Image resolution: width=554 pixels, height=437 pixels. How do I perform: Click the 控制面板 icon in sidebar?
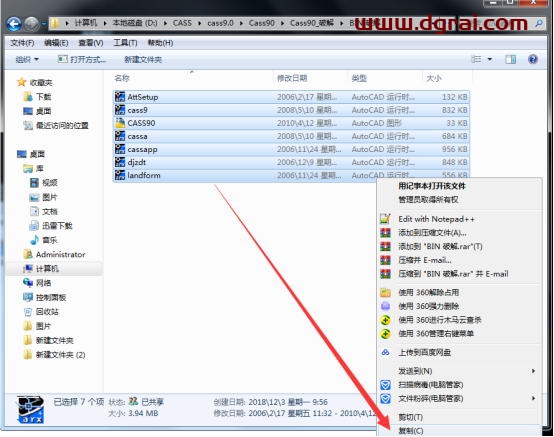coord(28,297)
